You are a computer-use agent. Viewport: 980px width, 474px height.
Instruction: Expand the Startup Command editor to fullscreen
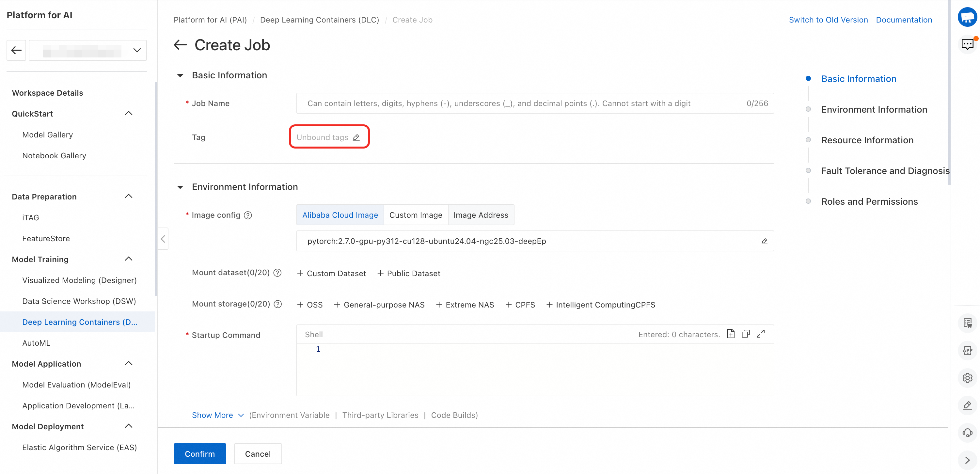pyautogui.click(x=761, y=334)
